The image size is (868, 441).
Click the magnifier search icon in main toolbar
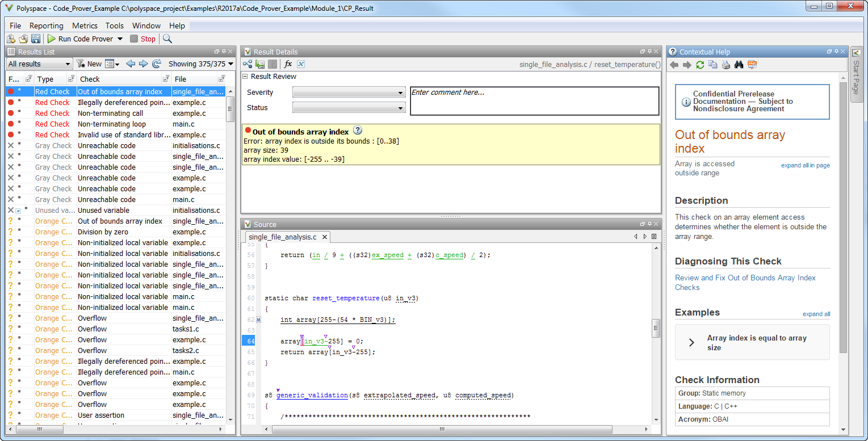167,39
